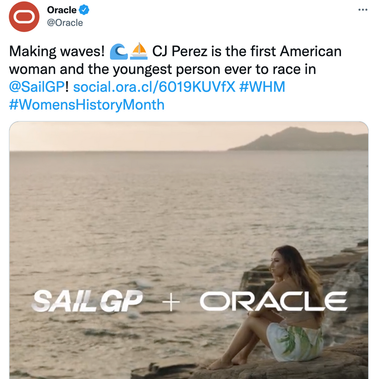This screenshot has width=379, height=379.
Task: Open the video thumbnail of woman on rocks
Action: click(x=189, y=250)
